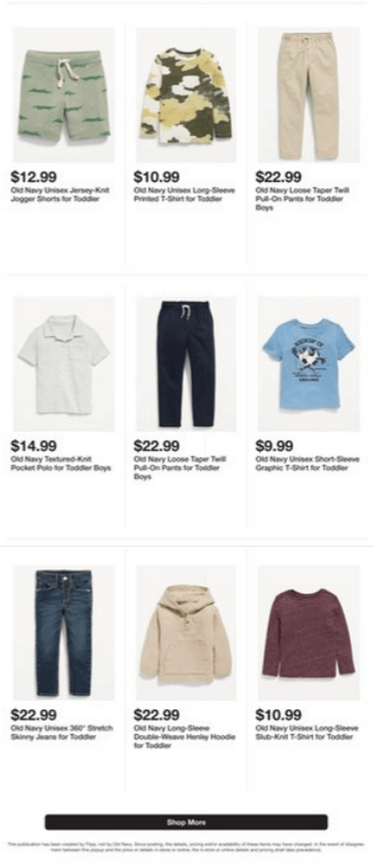Screen dimensions: 374x868
Task: Click the $12.99 jogger shorts price
Action: point(34,177)
